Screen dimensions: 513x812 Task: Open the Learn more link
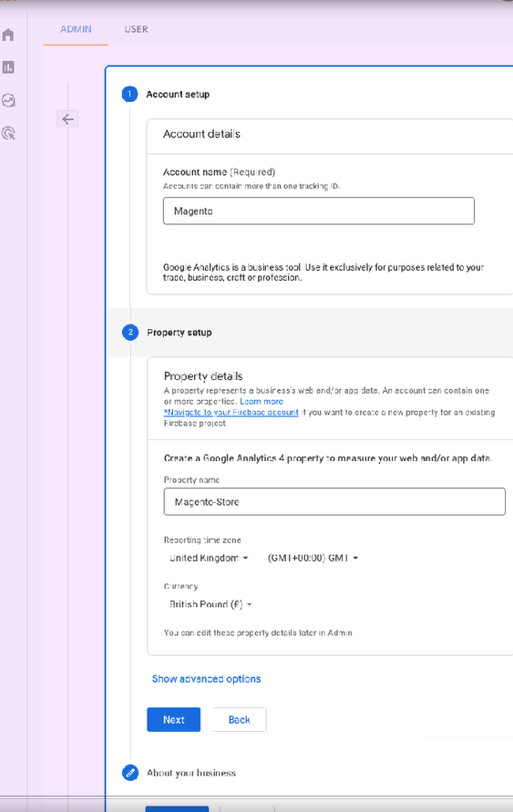(262, 401)
